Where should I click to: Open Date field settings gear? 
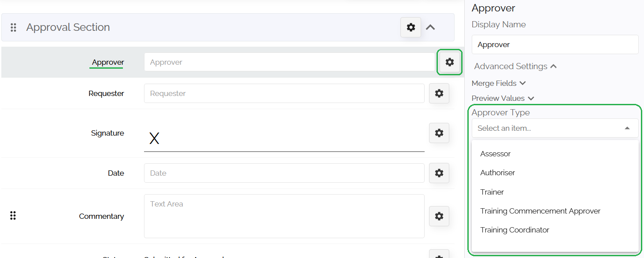pos(439,173)
